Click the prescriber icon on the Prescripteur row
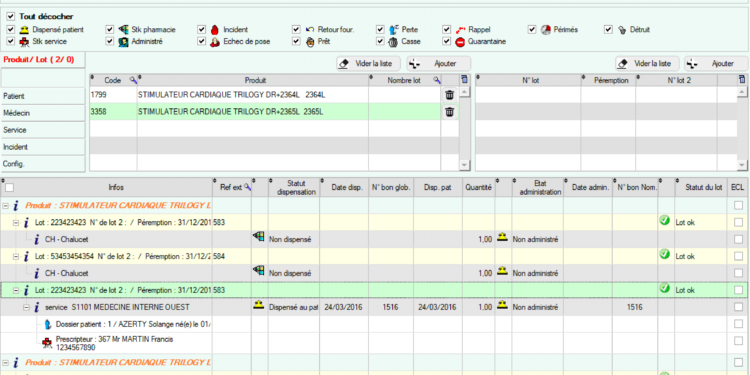The width and height of the screenshot is (750, 375). pos(47,343)
